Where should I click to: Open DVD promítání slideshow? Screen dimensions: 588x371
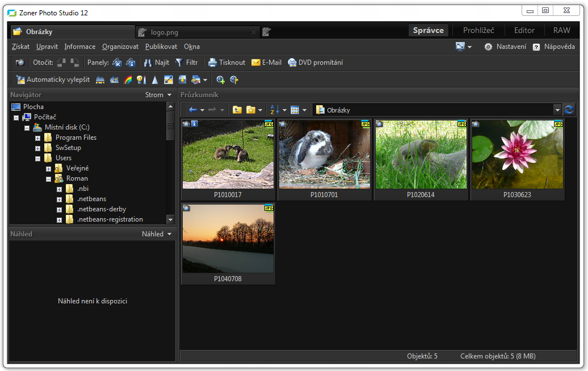316,62
